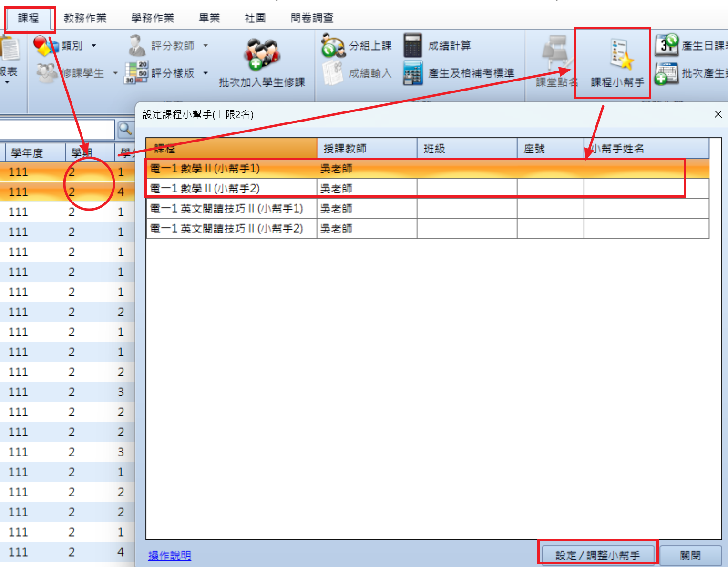728x567 pixels.
Task: Click the 授課教師 column header
Action: click(367, 149)
